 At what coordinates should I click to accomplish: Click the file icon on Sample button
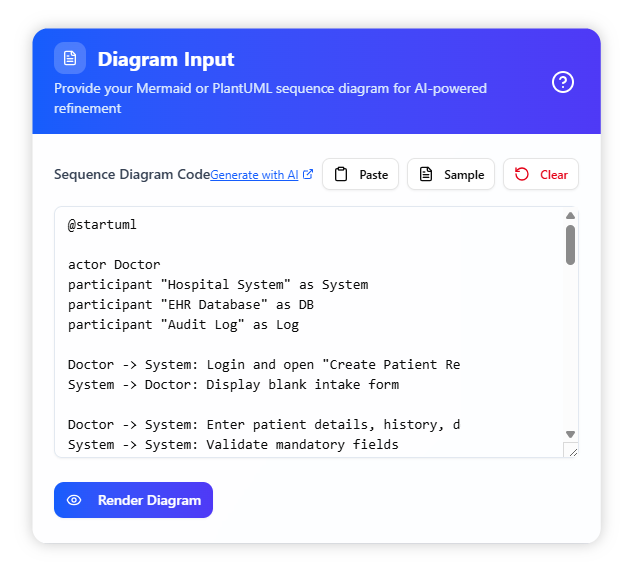click(426, 174)
